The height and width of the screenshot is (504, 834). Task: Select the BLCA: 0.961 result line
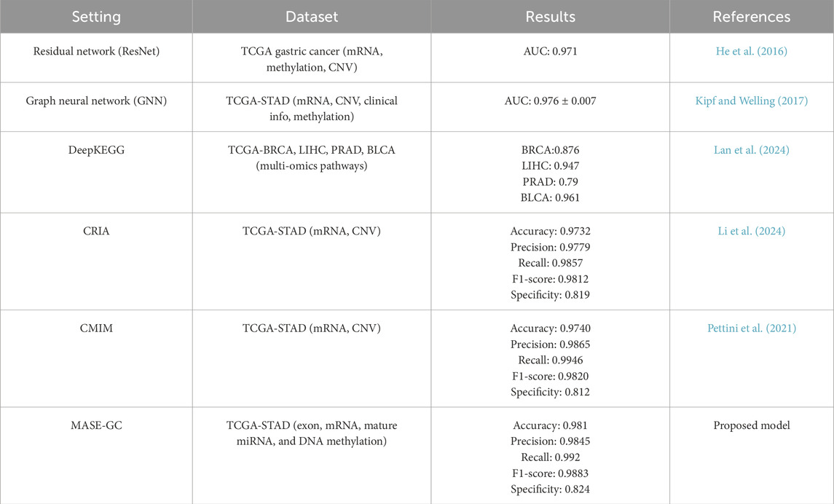(550, 197)
